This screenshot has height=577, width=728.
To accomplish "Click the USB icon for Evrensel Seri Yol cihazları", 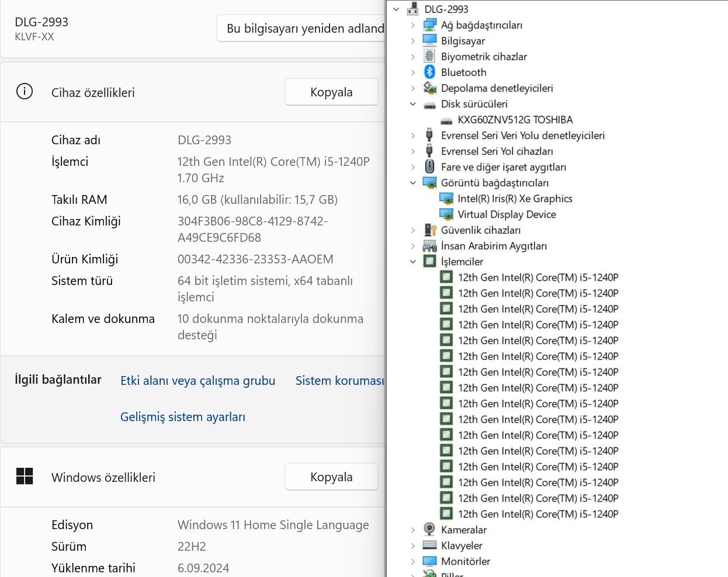I will (x=429, y=151).
